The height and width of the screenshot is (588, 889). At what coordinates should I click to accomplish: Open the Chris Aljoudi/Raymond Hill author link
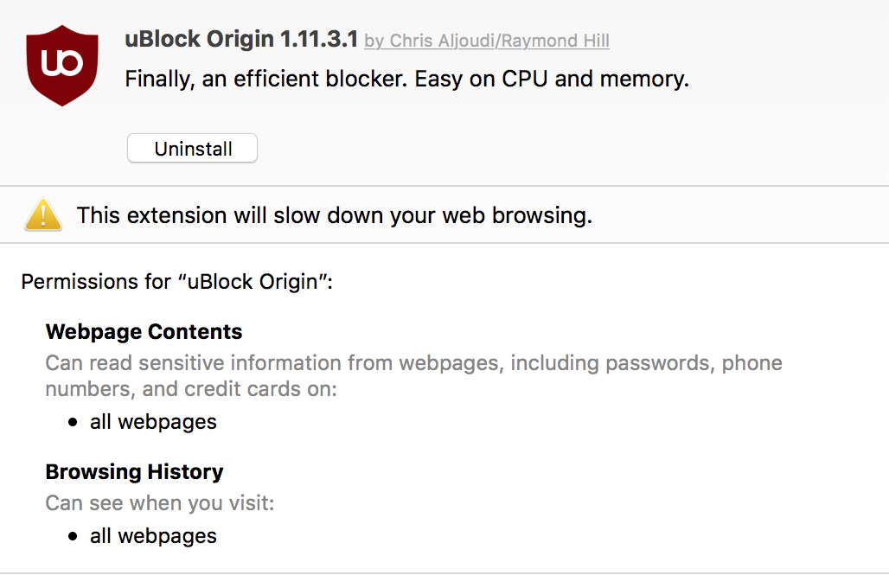tap(487, 41)
